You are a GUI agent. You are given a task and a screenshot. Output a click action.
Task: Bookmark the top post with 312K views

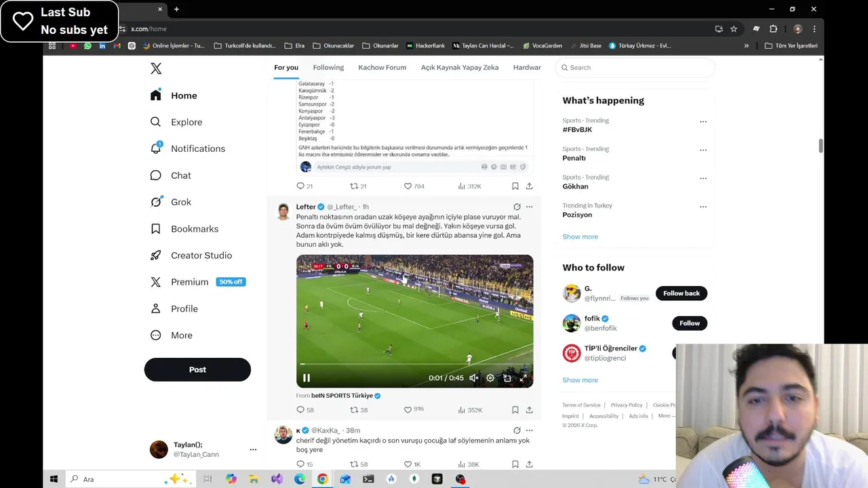point(515,186)
